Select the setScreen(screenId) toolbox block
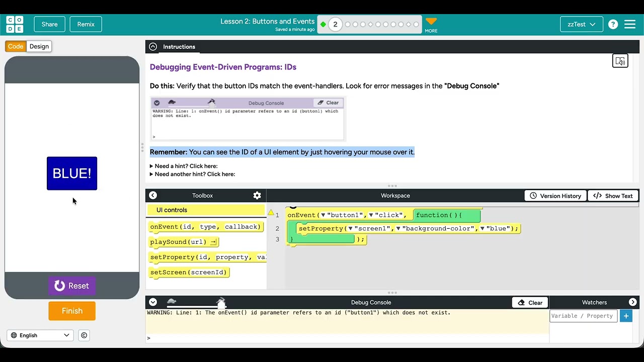The width and height of the screenshot is (644, 362). point(189,272)
